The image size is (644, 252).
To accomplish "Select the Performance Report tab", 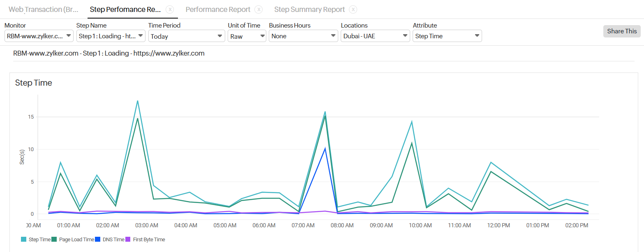I will 218,9.
